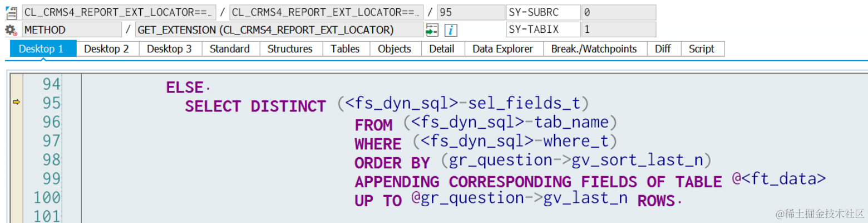The width and height of the screenshot is (868, 223).
Task: Open the Detail tab
Action: tap(442, 49)
